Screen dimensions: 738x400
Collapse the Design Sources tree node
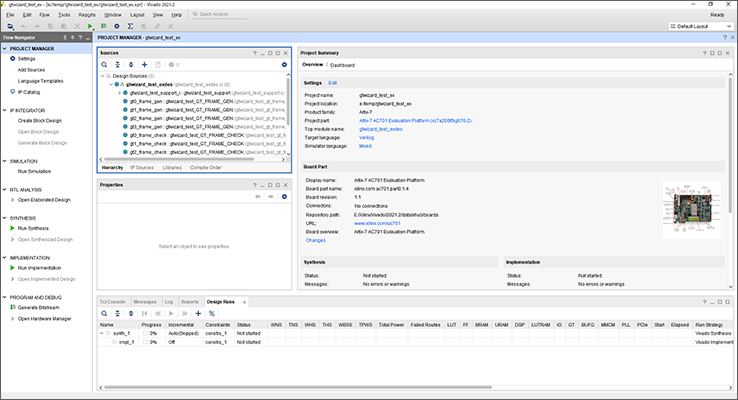pos(103,76)
